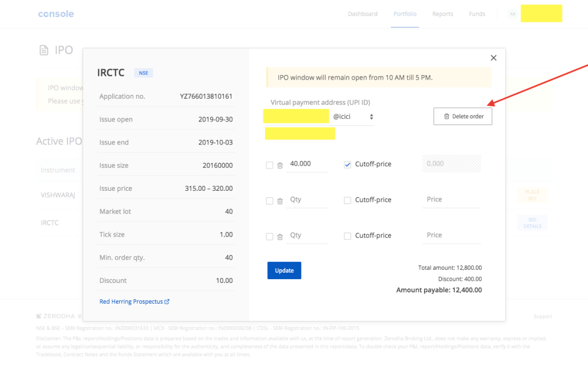Click trash icon in first bid row
This screenshot has height=368, width=588.
coord(280,165)
